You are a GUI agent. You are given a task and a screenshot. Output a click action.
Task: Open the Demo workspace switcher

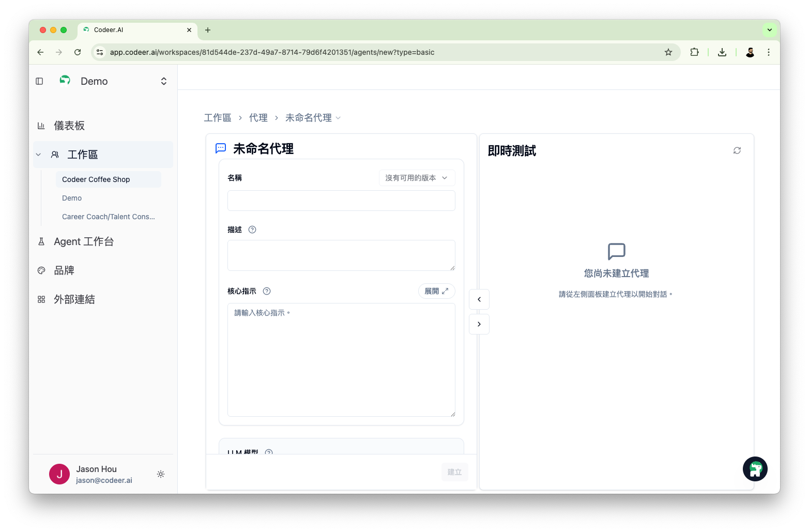(163, 81)
